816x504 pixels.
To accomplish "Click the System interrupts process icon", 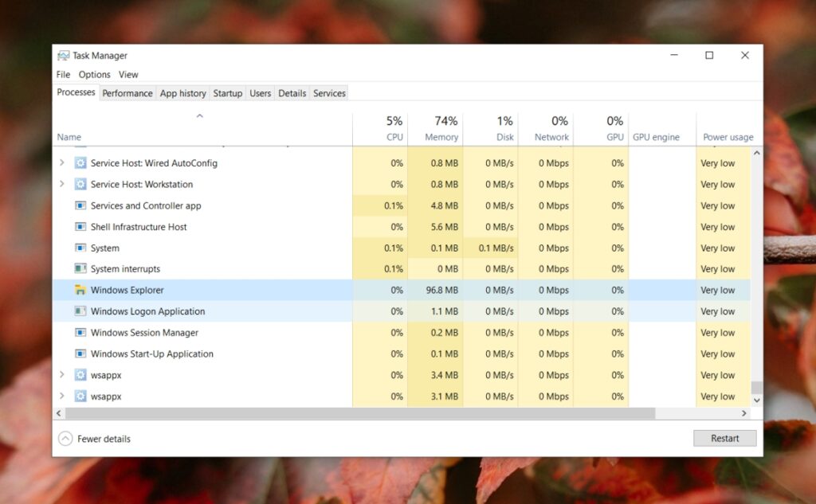I will [80, 268].
